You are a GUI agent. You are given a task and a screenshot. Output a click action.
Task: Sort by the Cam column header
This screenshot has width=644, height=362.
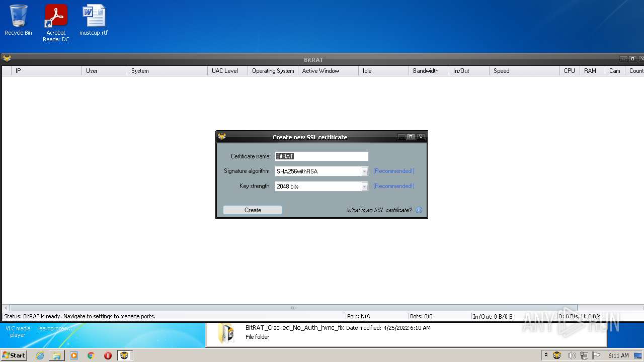coord(615,71)
